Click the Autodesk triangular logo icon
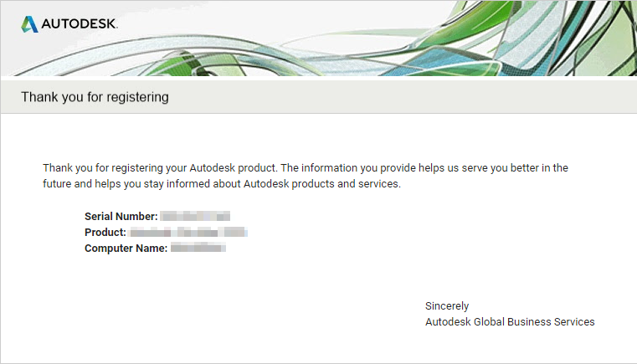This screenshot has width=637, height=364. pyautogui.click(x=29, y=23)
